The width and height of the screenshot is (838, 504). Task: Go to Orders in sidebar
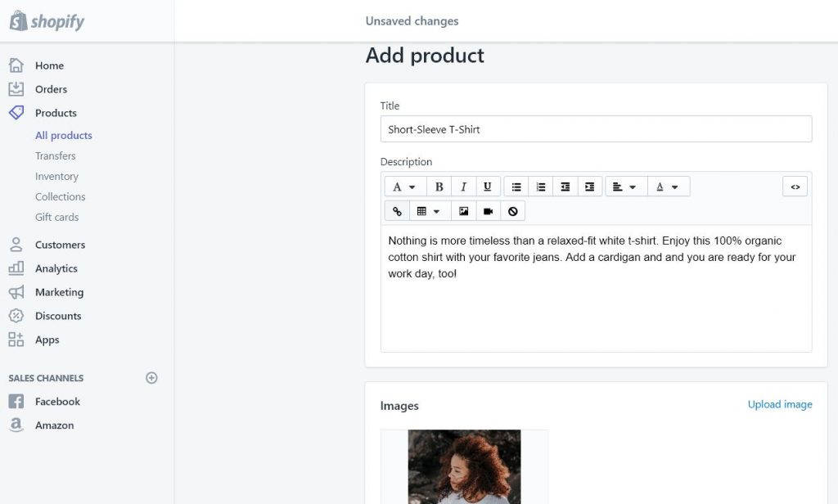(x=52, y=89)
